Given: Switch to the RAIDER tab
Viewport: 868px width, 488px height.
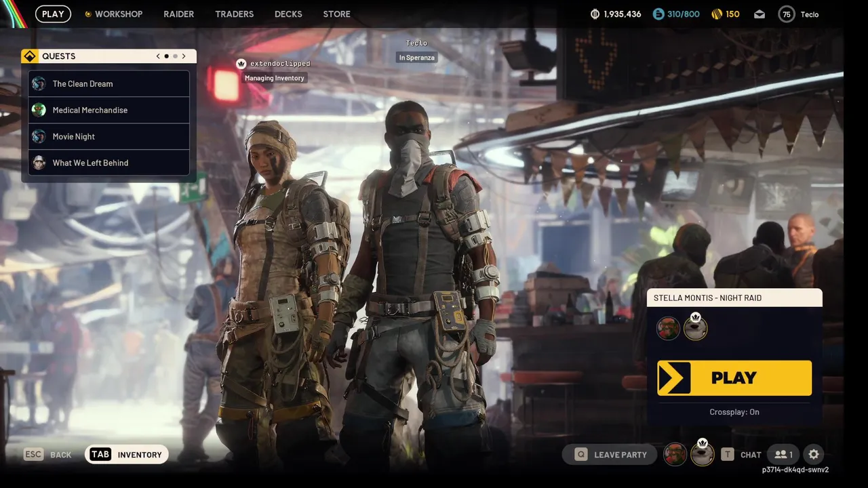Looking at the screenshot, I should [x=178, y=14].
